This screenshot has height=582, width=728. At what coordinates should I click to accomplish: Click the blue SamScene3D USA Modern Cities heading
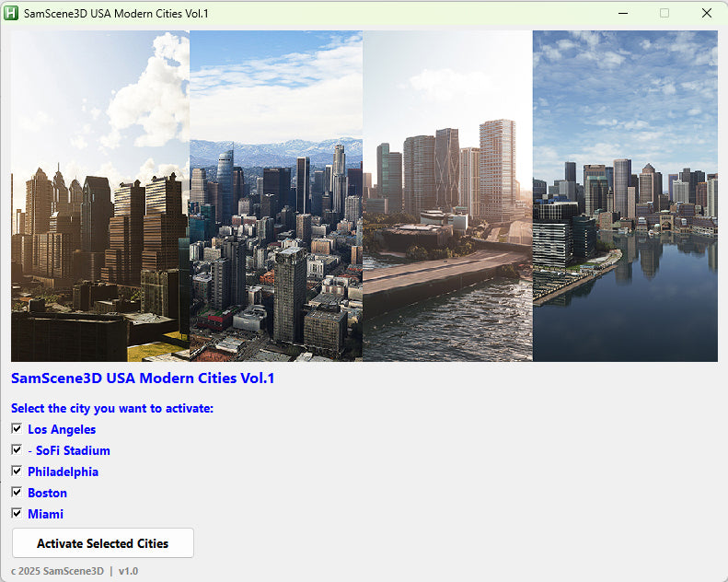[x=143, y=378]
